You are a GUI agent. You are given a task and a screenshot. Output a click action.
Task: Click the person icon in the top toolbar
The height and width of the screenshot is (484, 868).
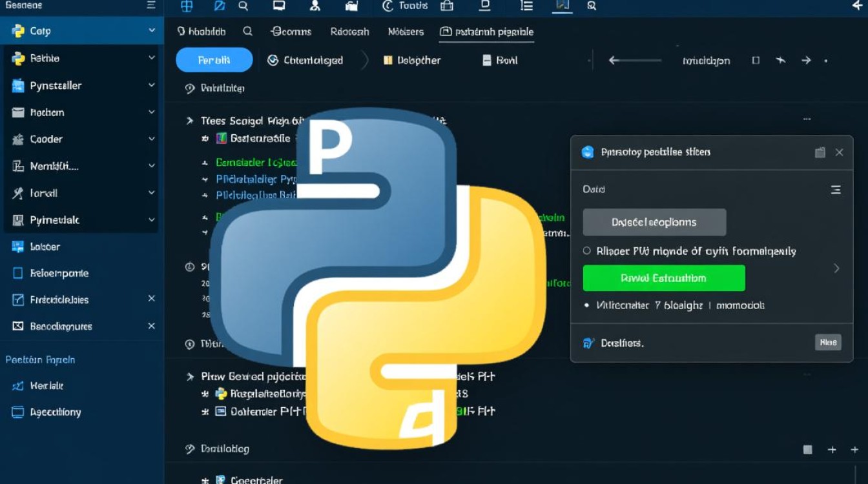[x=315, y=6]
